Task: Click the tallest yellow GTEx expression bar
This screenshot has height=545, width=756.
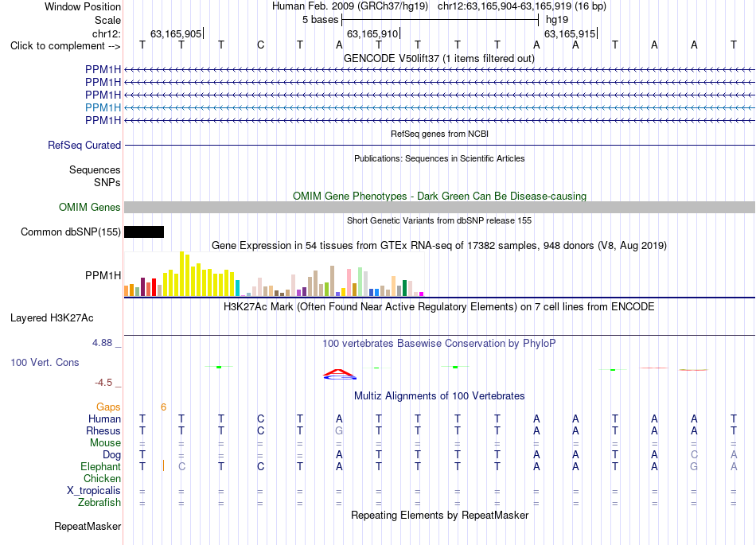Action: coord(181,274)
